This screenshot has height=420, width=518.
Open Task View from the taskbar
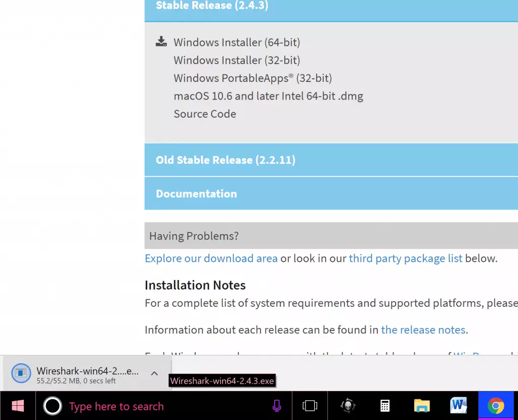point(310,406)
